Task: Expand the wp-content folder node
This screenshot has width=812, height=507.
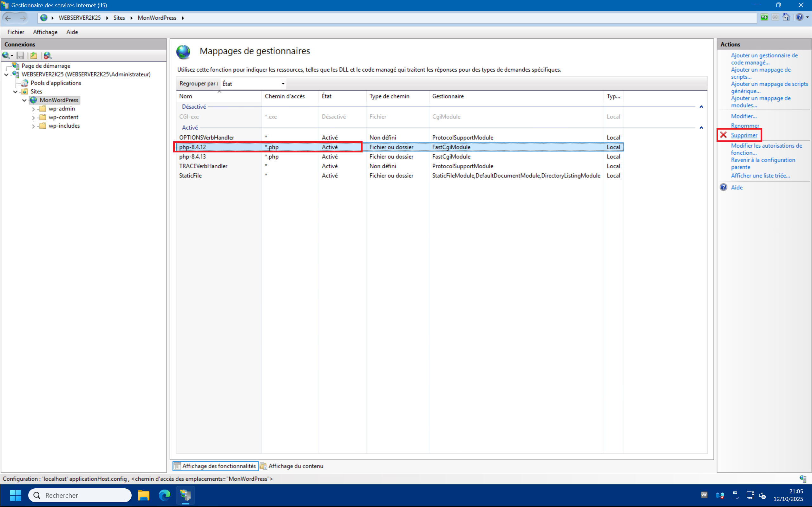Action: pyautogui.click(x=33, y=118)
